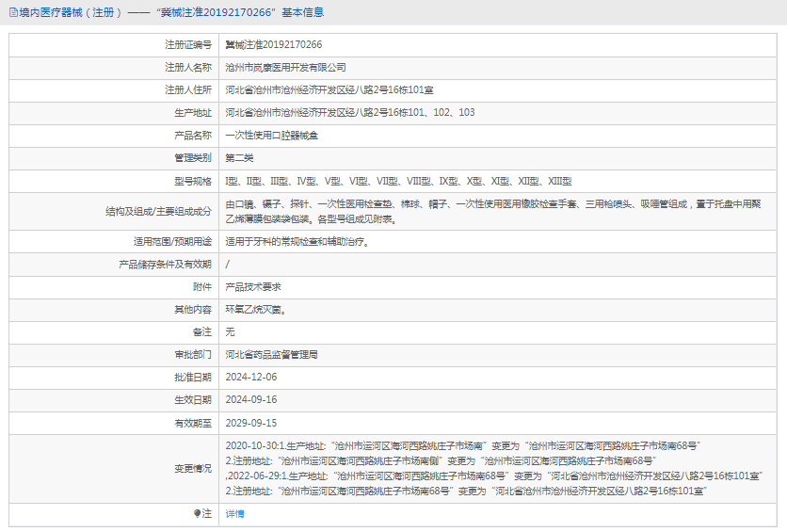
Task: Select approval date 2024-12-06
Action: point(251,377)
